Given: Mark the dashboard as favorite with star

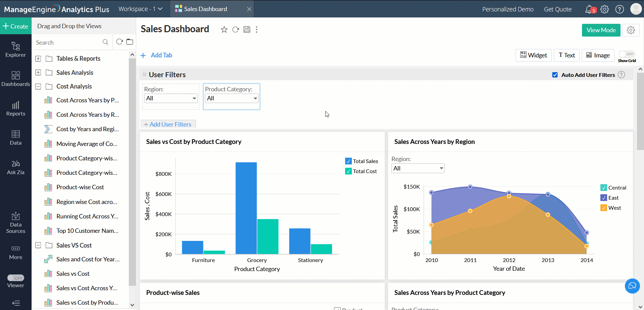Looking at the screenshot, I should [224, 30].
